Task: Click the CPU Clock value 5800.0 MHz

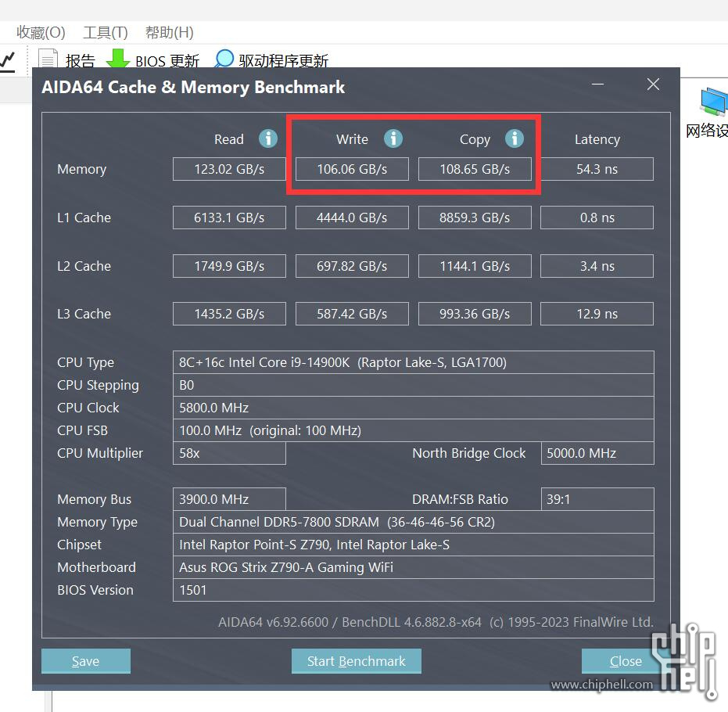Action: [414, 408]
